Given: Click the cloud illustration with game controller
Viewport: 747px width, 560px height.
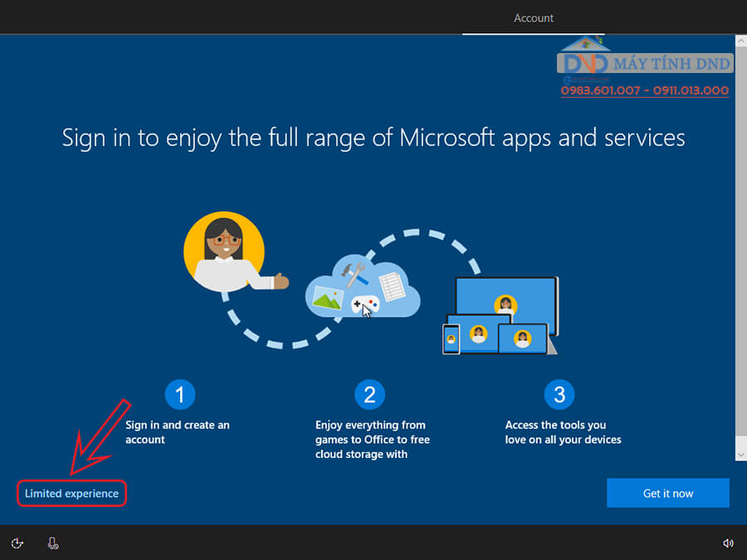Looking at the screenshot, I should click(x=363, y=287).
